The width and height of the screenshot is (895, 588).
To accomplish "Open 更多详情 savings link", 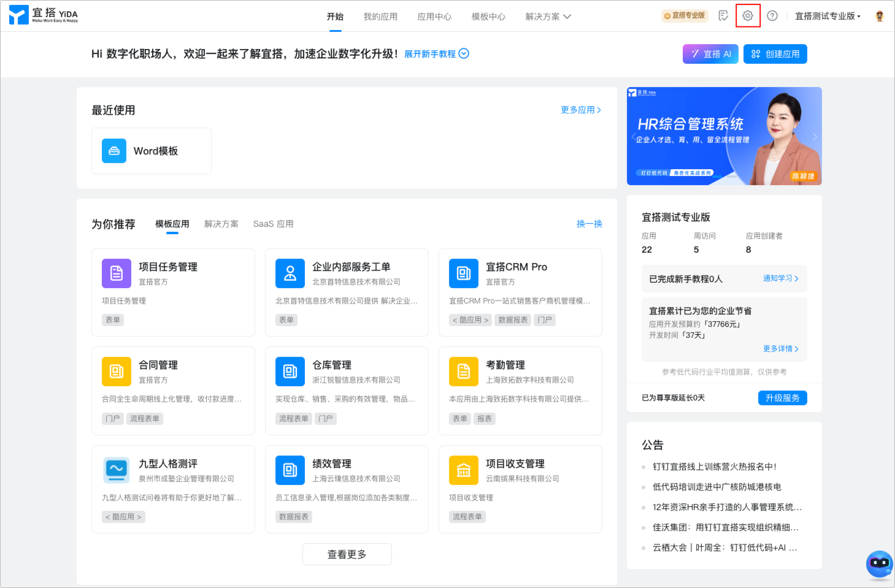I will [x=781, y=349].
